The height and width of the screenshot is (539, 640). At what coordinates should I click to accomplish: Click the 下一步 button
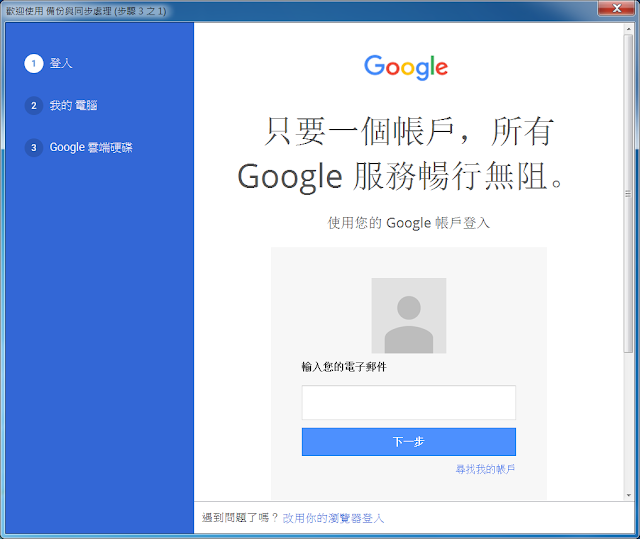[409, 442]
